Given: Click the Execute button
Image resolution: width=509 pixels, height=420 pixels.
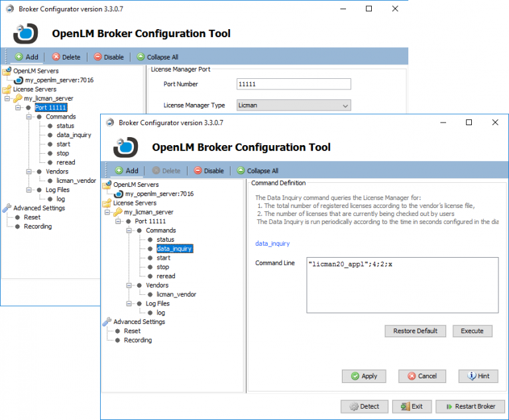Looking at the screenshot, I should coord(472,331).
